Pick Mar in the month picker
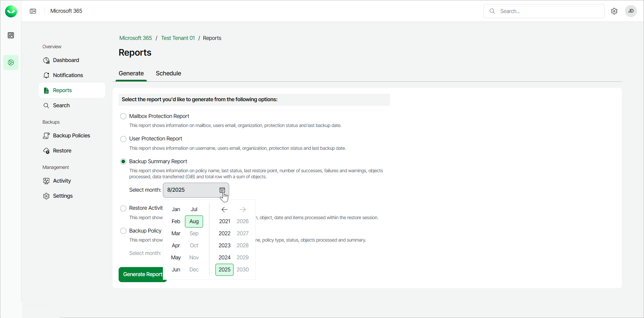 coord(176,234)
